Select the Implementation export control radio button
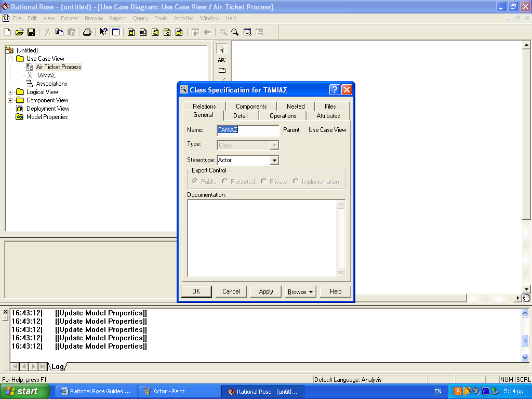The width and height of the screenshot is (532, 399). [296, 181]
